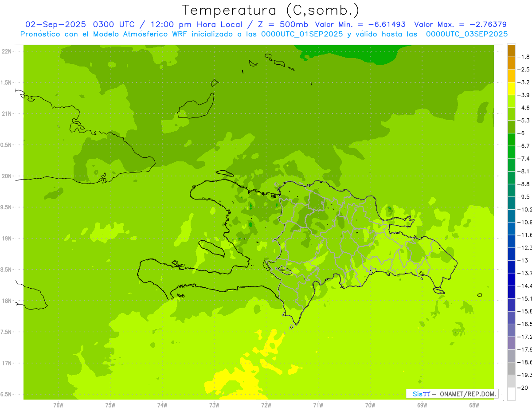Click the '73W' longitude axis label
This screenshot has height=411, width=532.
(214, 405)
